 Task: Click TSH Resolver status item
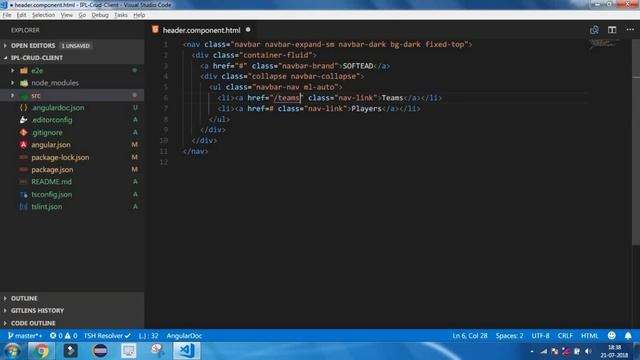coord(107,336)
